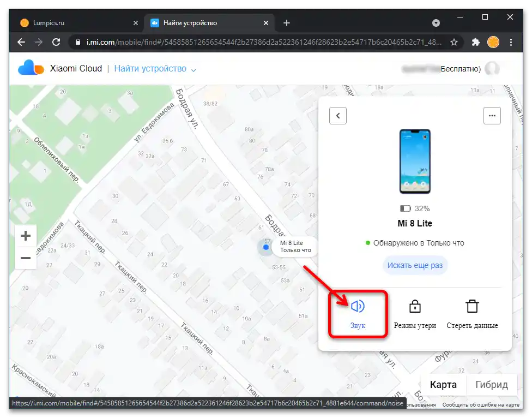This screenshot has height=418, width=532.
Task: Open Chrome's three-dot menu
Action: [x=511, y=42]
